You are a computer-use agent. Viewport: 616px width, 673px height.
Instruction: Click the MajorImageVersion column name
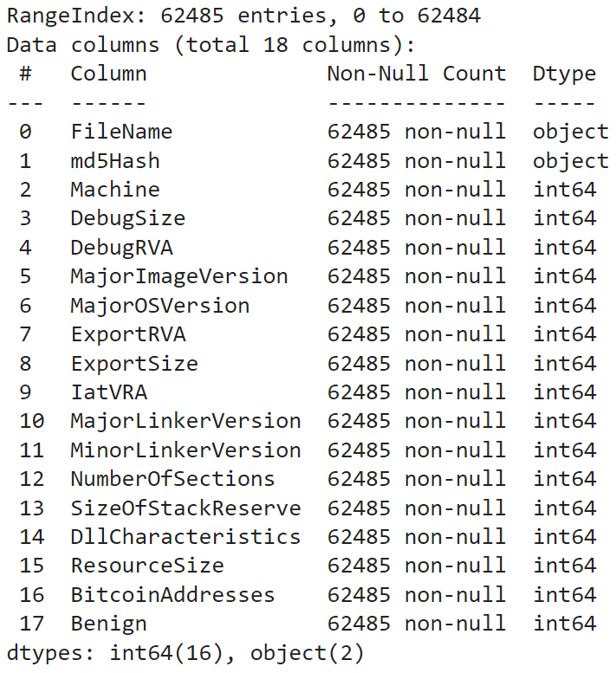point(179,276)
